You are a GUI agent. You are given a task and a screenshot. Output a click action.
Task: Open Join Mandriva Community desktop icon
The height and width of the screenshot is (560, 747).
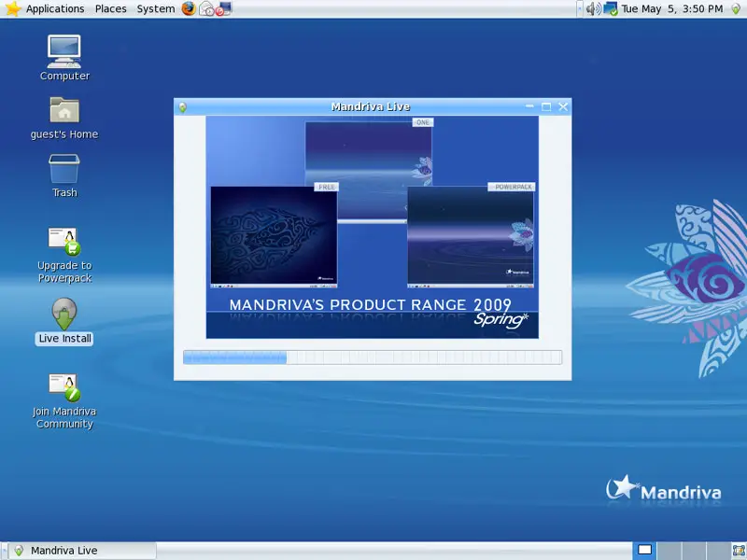point(64,401)
